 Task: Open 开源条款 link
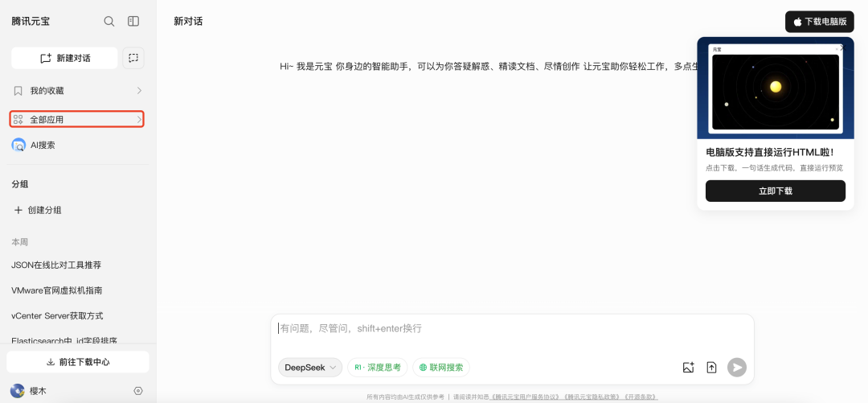click(641, 397)
